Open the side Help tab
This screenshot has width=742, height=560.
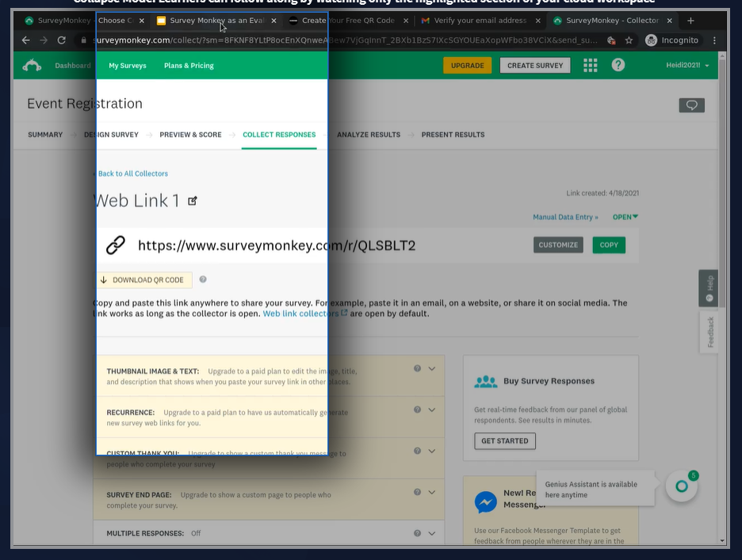coord(709,288)
